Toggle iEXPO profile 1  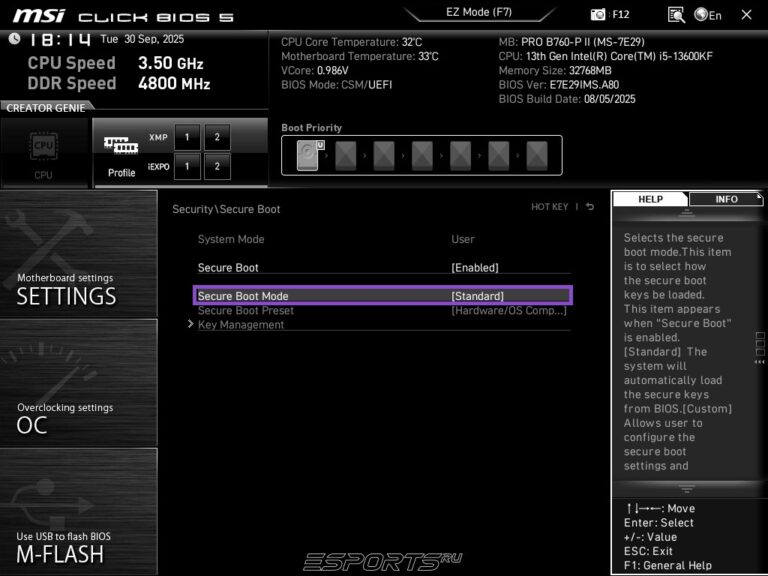187,166
